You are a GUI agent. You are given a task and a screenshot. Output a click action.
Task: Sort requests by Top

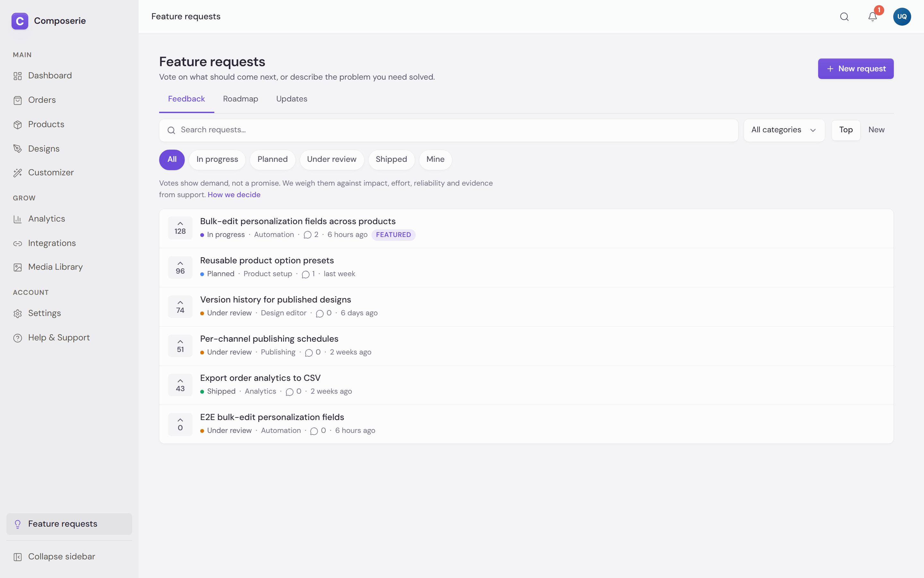pos(846,130)
